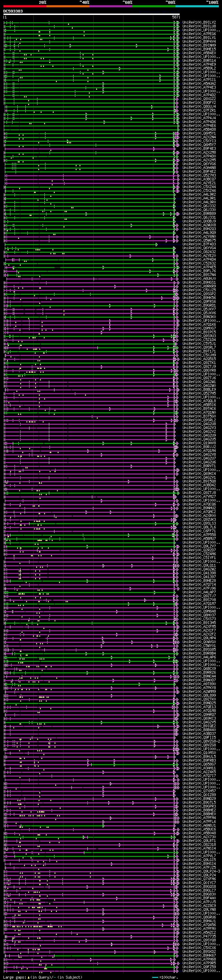Viewport: 222px width, 980px height.
Task: Select the UniRef100_A7PSI1 label
Action: [x=199, y=80]
